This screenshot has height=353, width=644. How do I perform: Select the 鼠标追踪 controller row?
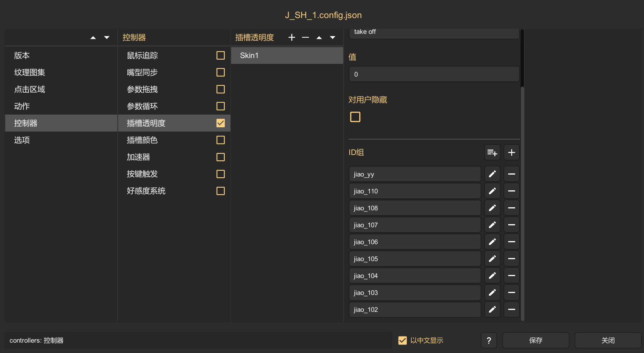174,55
